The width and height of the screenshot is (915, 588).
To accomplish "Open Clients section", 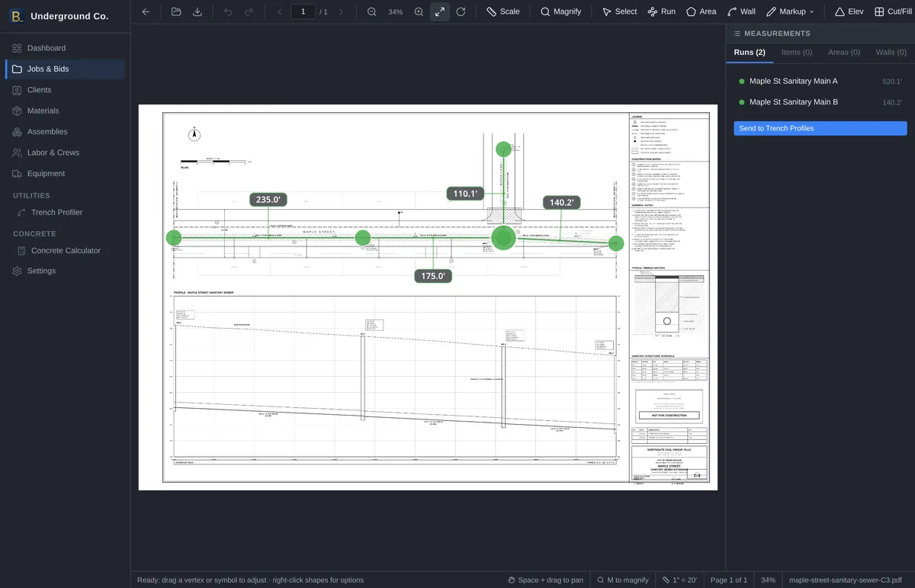I will click(65, 90).
